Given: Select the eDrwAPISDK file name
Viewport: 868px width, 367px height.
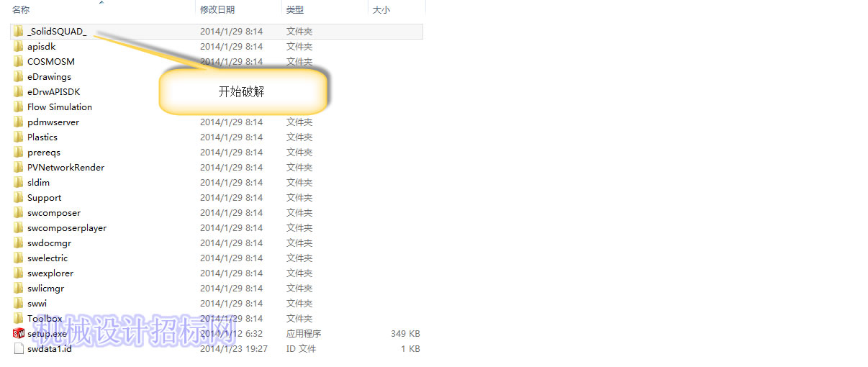Looking at the screenshot, I should pos(54,92).
